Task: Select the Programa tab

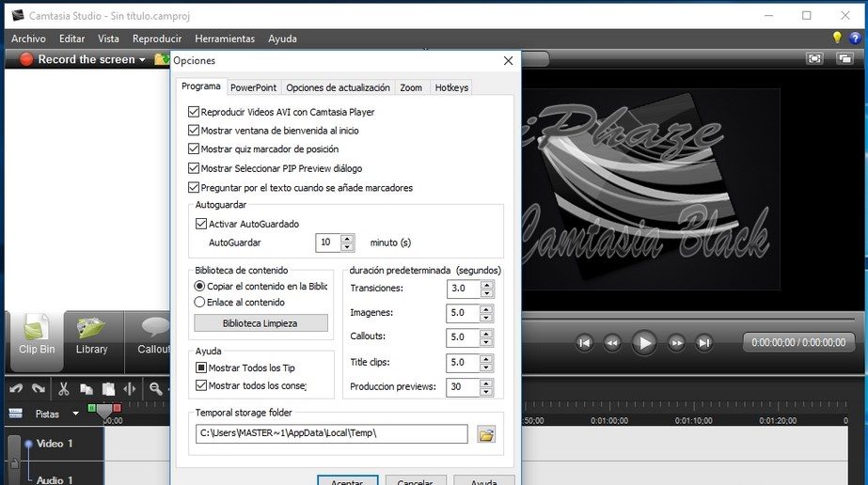Action: [201, 86]
